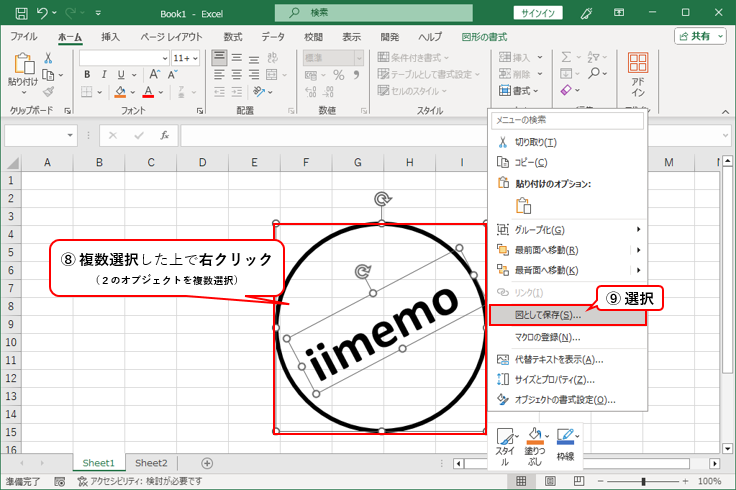
Task: Switch to Normal view in status bar
Action: tap(521, 481)
